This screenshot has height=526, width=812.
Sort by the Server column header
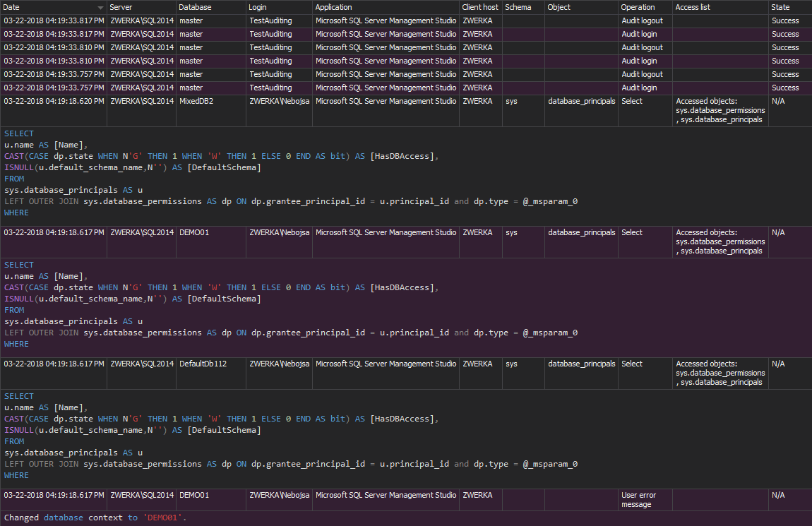coord(141,7)
